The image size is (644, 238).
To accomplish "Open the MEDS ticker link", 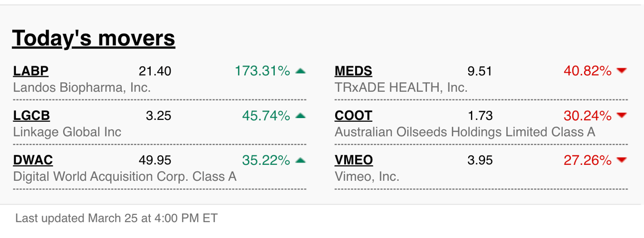I will point(353,71).
